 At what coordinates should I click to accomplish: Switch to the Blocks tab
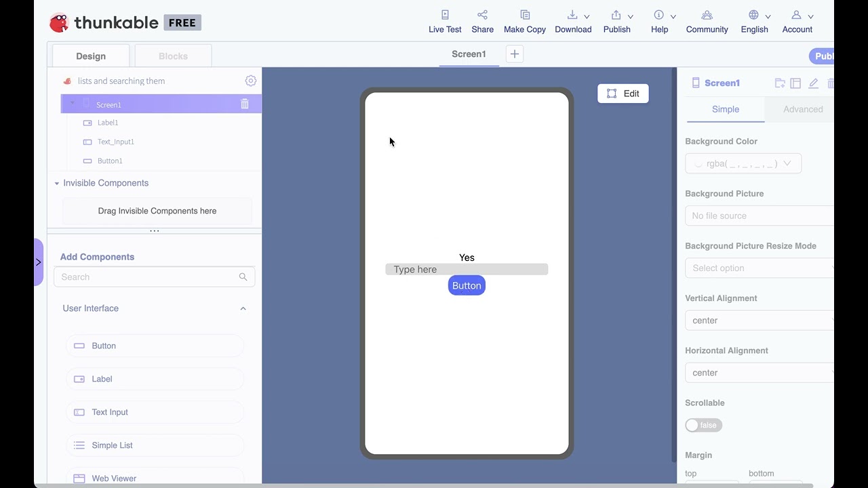pyautogui.click(x=173, y=56)
